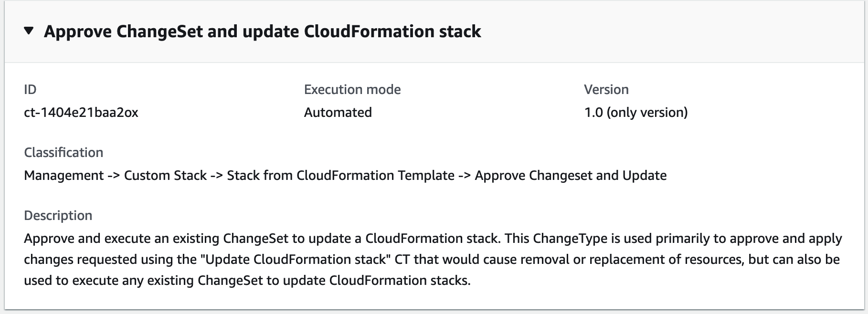Select the version text 1.0 (only version)
Screen dimensions: 868x314
pyautogui.click(x=635, y=113)
